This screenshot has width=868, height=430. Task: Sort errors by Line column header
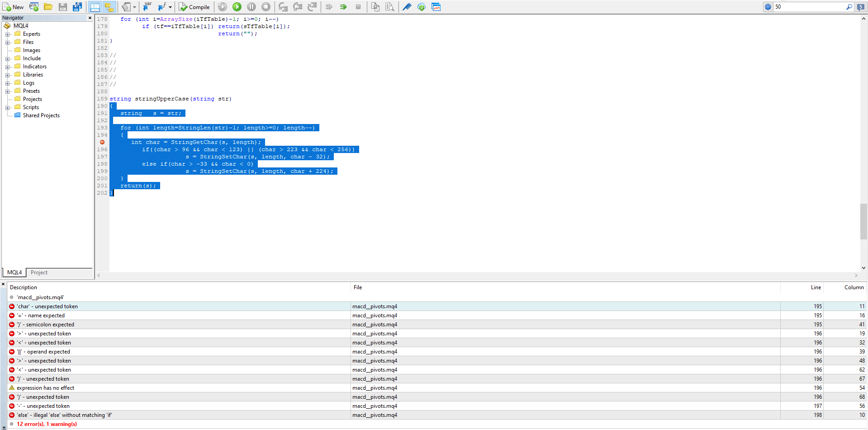tap(802, 287)
